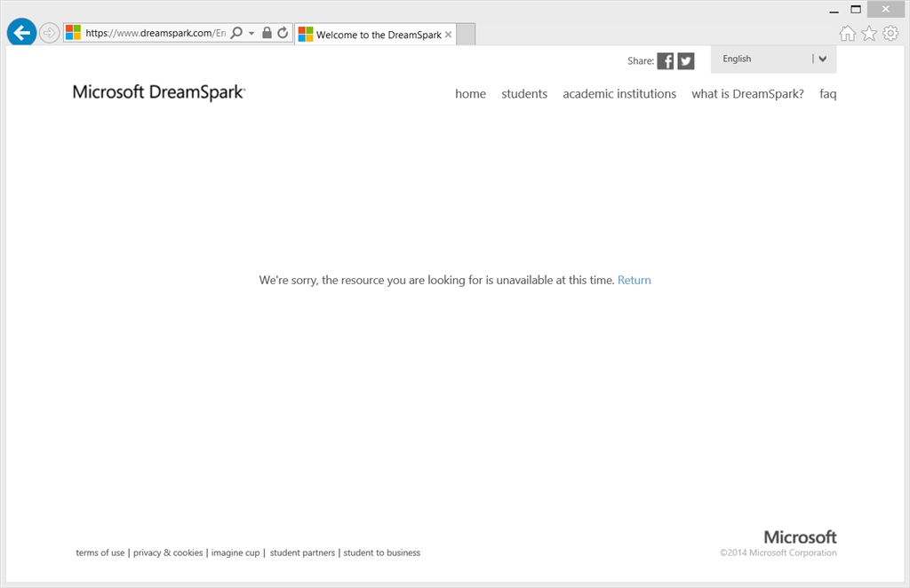The width and height of the screenshot is (910, 588).
Task: Click the browser Home icon
Action: [847, 34]
